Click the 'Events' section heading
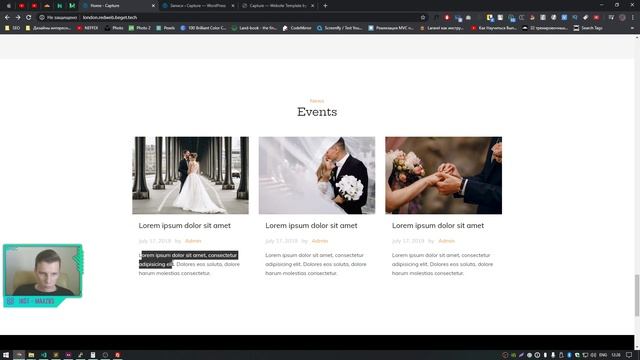This screenshot has height=360, width=640. [317, 112]
